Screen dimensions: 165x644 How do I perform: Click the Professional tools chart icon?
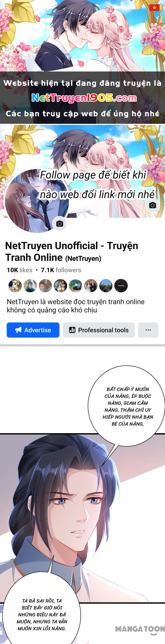coord(72,330)
